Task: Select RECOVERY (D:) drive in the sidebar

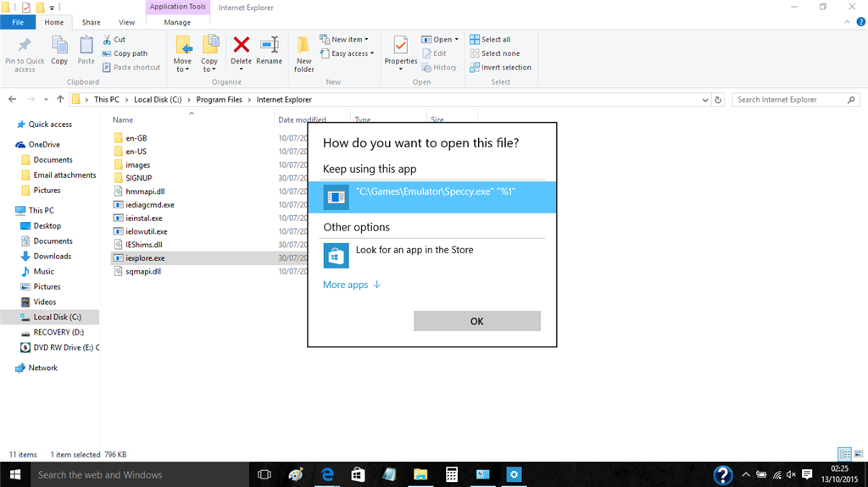Action: [x=53, y=332]
